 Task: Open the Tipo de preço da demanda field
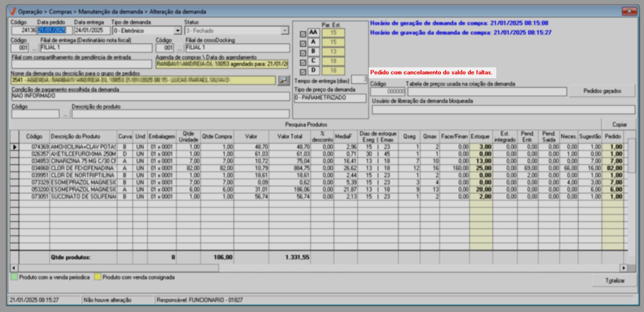pyautogui.click(x=330, y=98)
